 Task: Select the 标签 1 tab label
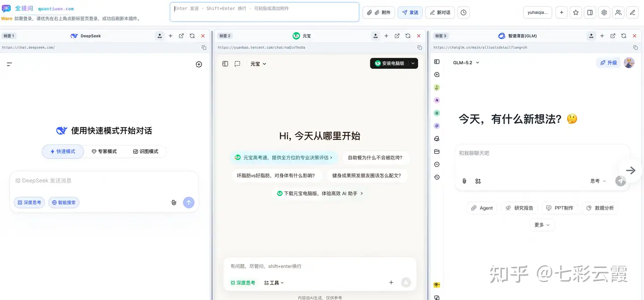point(8,36)
